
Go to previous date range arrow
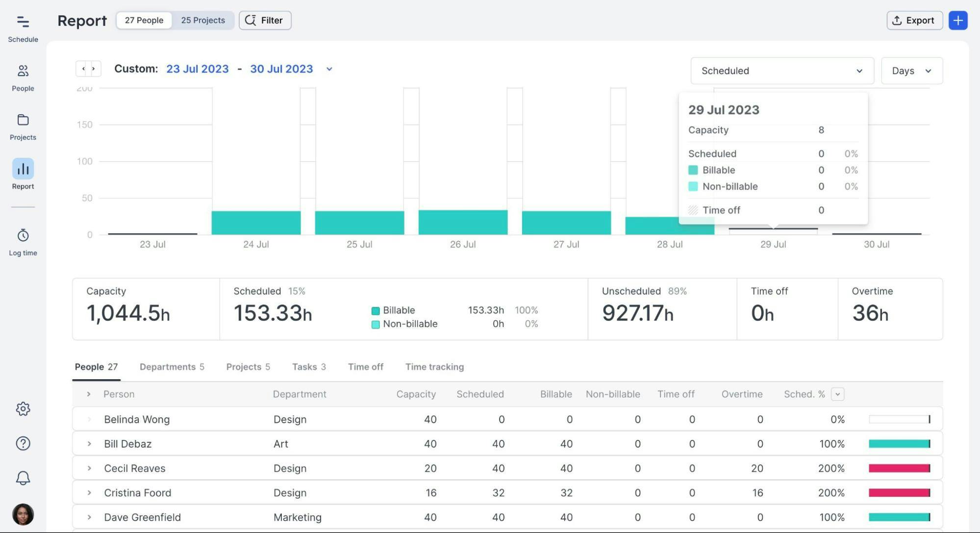[83, 69]
